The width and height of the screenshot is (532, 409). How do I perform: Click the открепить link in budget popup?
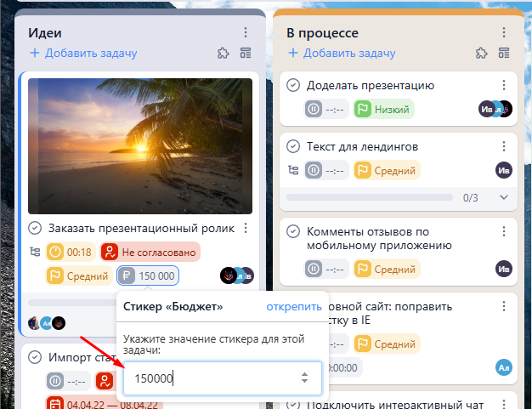click(x=294, y=307)
